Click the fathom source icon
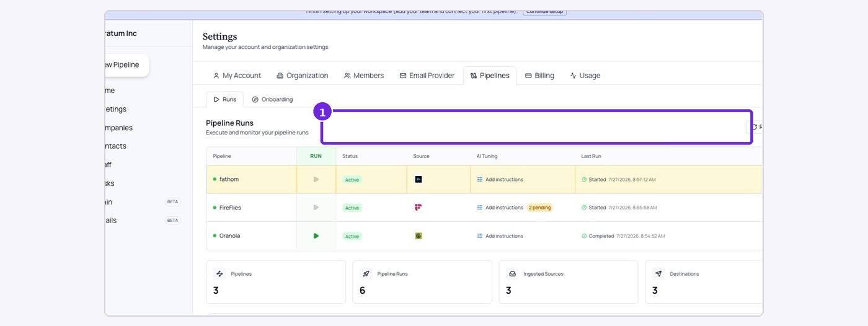The height and width of the screenshot is (326, 868). 418,180
